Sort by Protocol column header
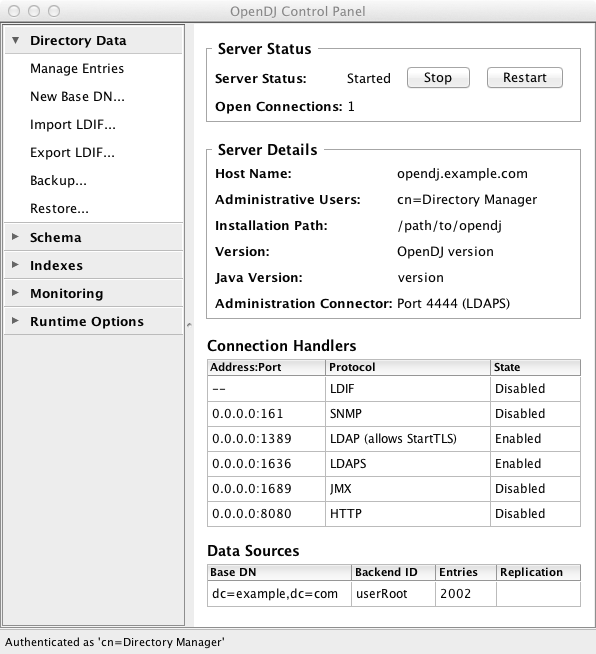Image resolution: width=596 pixels, height=654 pixels. [x=408, y=367]
